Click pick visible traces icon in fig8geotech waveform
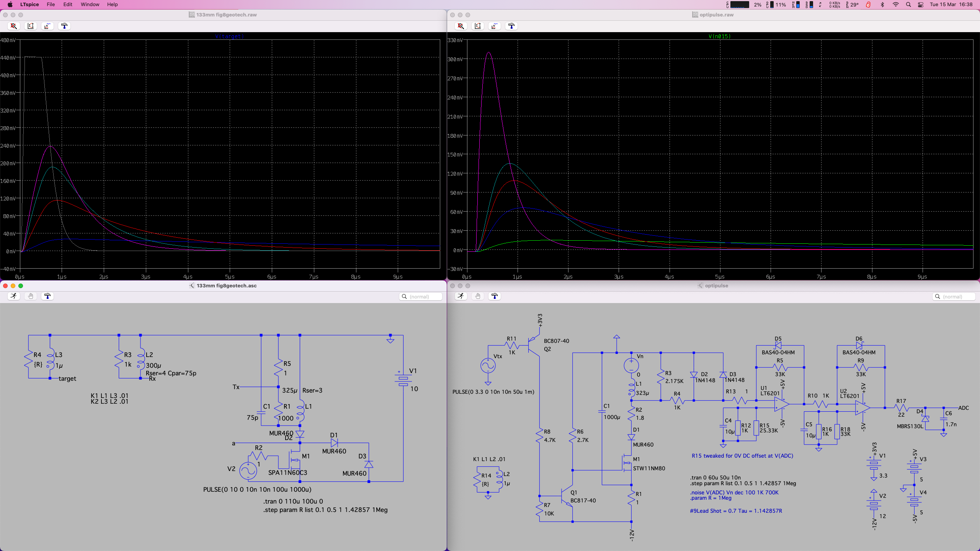The height and width of the screenshot is (551, 980). click(x=47, y=26)
